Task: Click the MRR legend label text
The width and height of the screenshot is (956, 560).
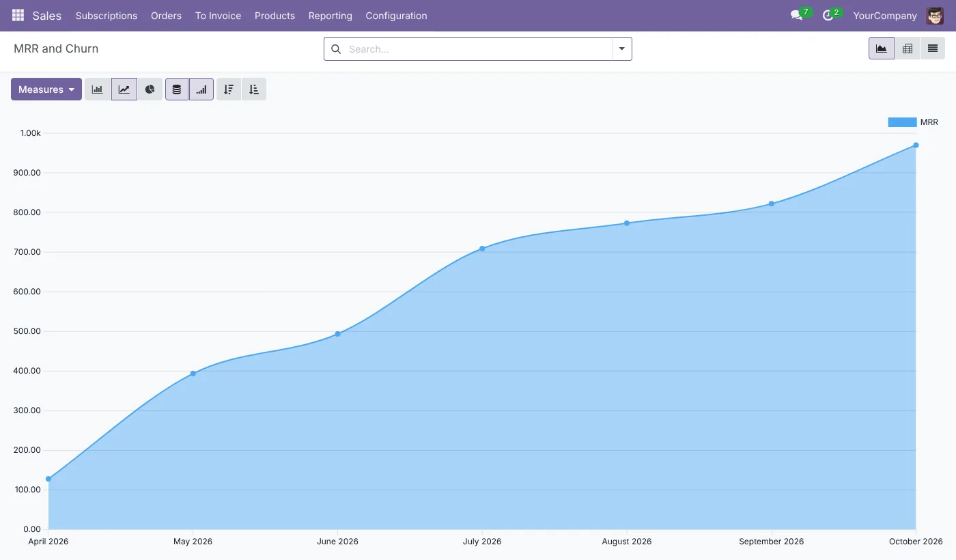Action: 929,122
